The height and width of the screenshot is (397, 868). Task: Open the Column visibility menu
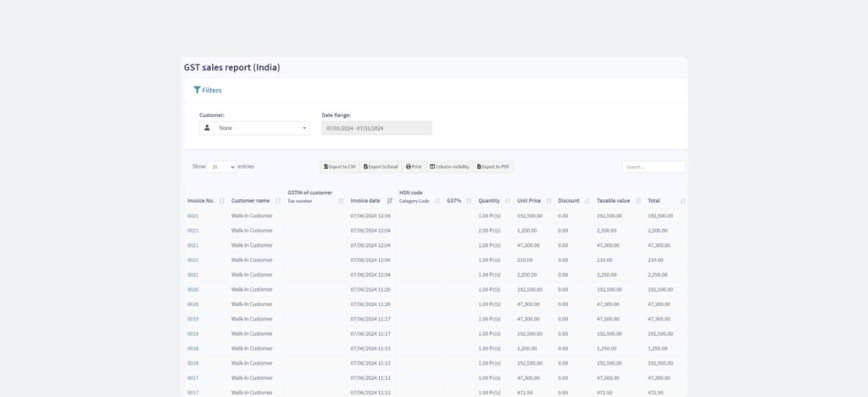pyautogui.click(x=449, y=167)
